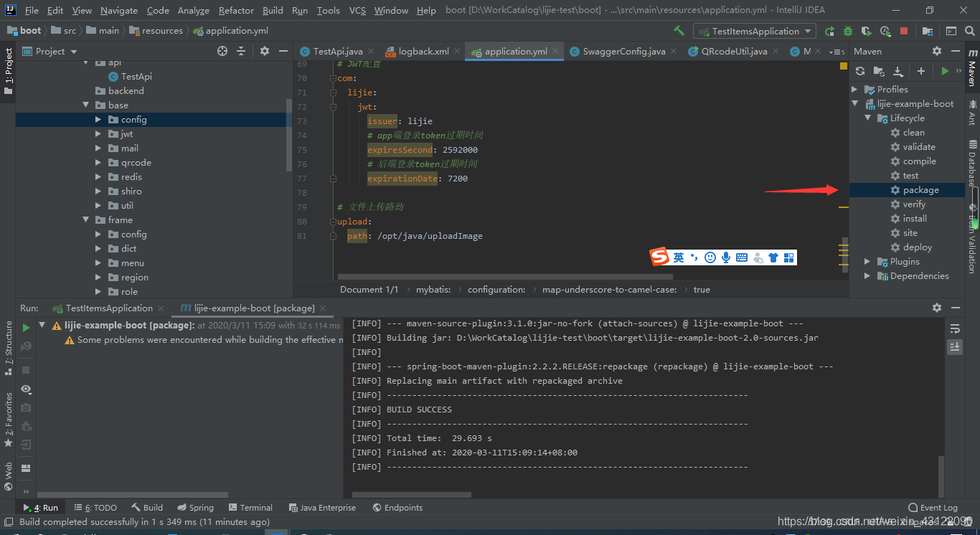Start debugging with the green bug icon
980x535 pixels.
tap(848, 31)
